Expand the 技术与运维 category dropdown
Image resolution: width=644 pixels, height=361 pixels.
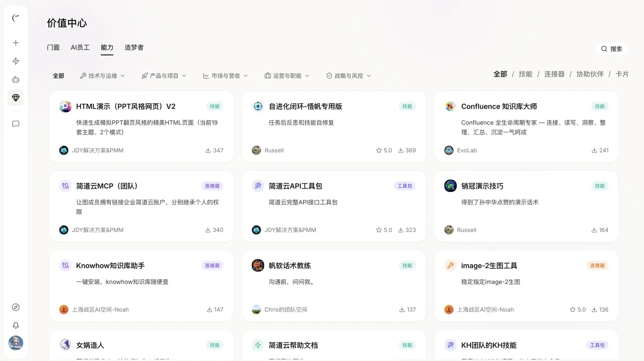coord(102,76)
